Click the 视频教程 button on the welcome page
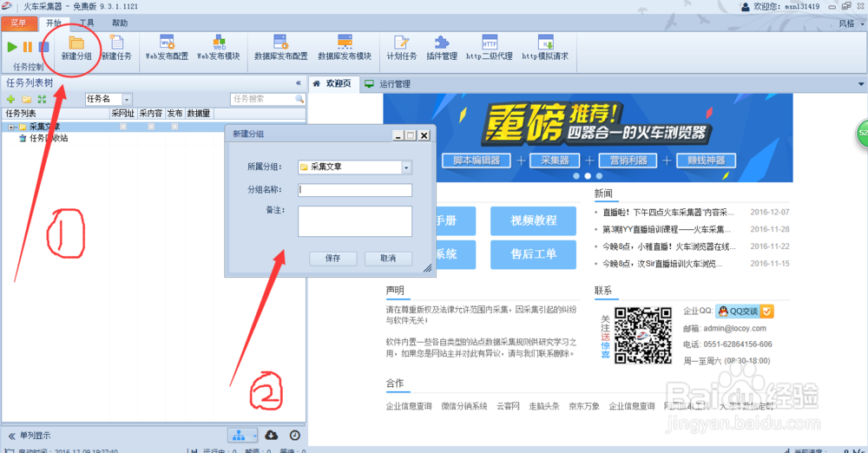 click(533, 220)
